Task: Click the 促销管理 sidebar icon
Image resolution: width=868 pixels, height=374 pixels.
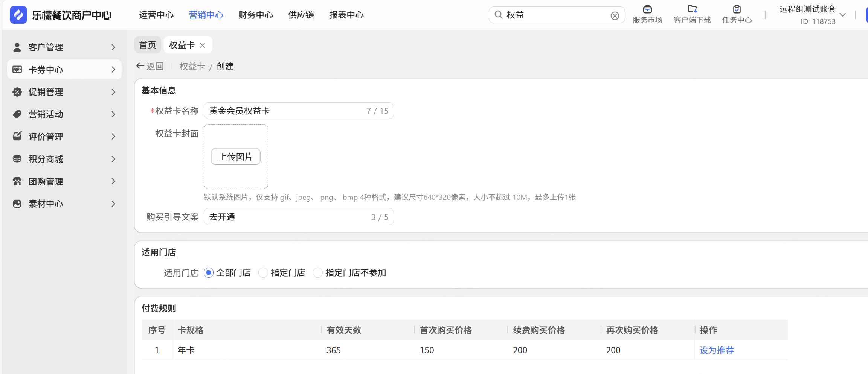Action: click(x=17, y=92)
